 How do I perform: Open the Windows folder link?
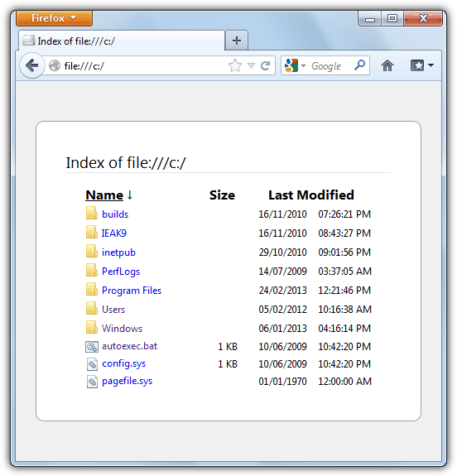pyautogui.click(x=122, y=329)
